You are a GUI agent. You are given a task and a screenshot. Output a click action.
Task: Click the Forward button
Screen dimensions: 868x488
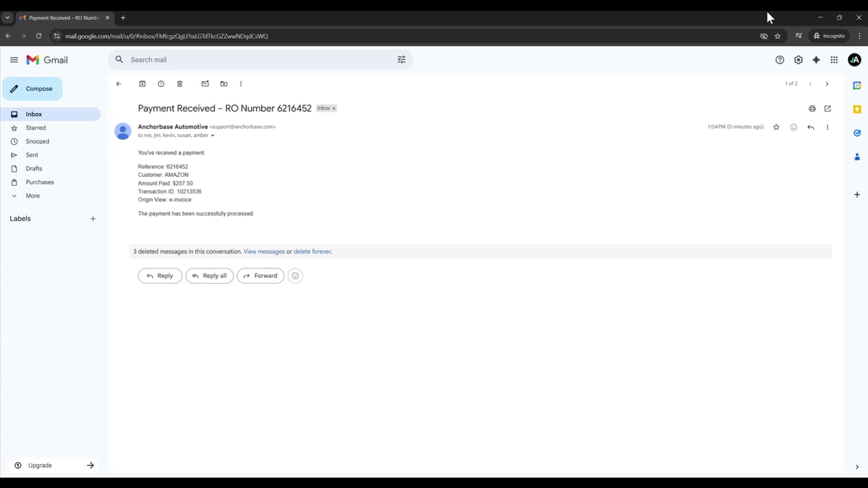click(260, 276)
